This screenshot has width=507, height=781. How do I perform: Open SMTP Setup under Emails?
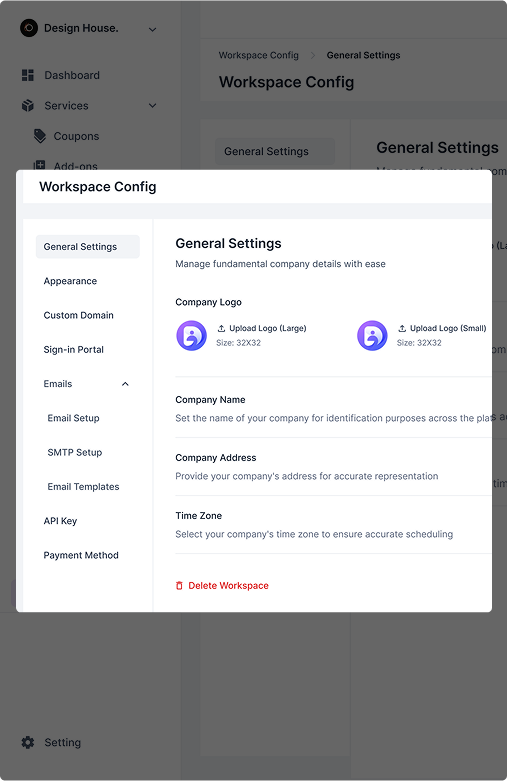click(75, 452)
